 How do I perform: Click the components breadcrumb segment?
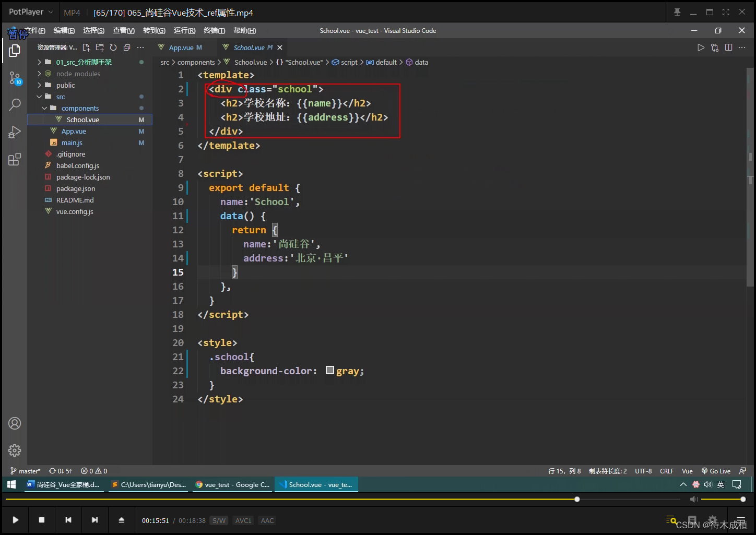pos(196,62)
